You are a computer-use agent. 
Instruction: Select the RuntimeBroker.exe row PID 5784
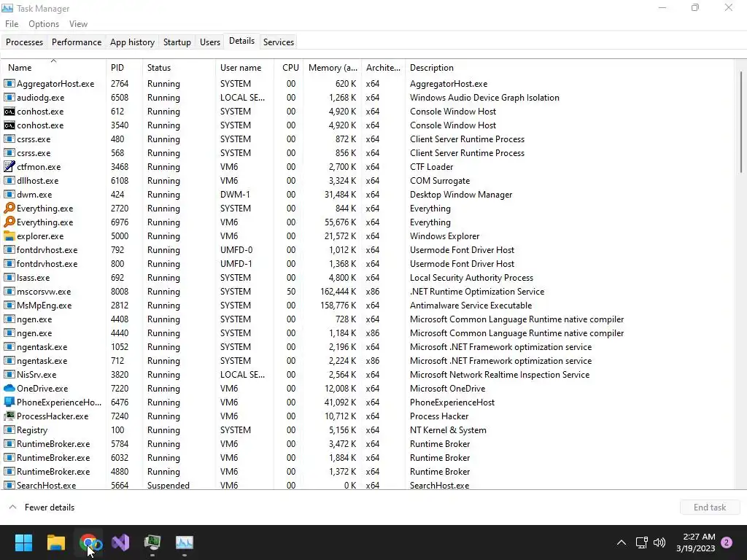(x=367, y=444)
